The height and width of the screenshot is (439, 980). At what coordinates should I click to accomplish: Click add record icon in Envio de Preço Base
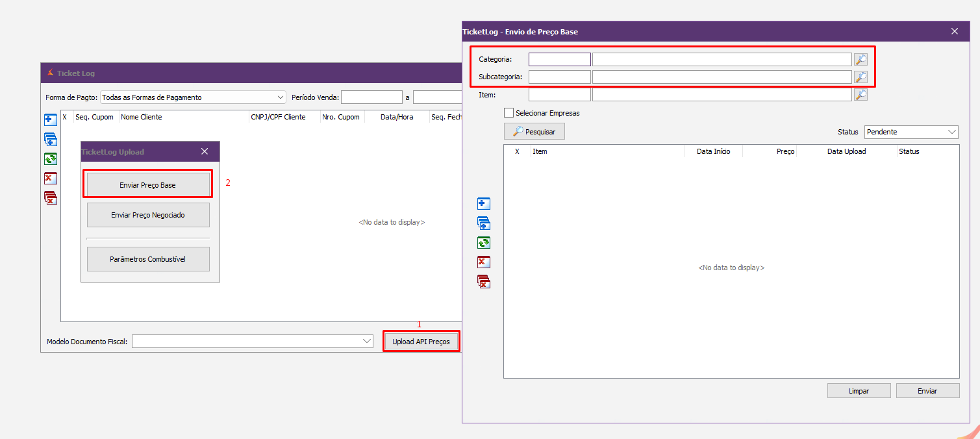[x=484, y=204]
